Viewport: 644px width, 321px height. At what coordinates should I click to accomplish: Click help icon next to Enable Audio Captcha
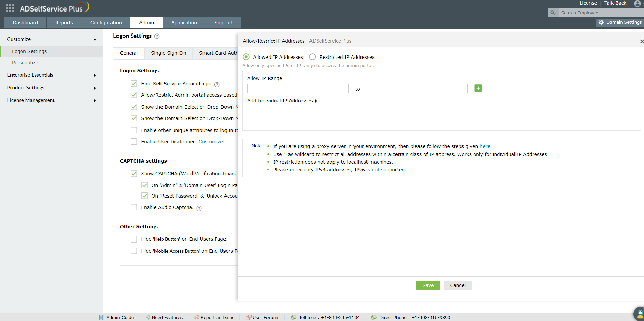(199, 208)
